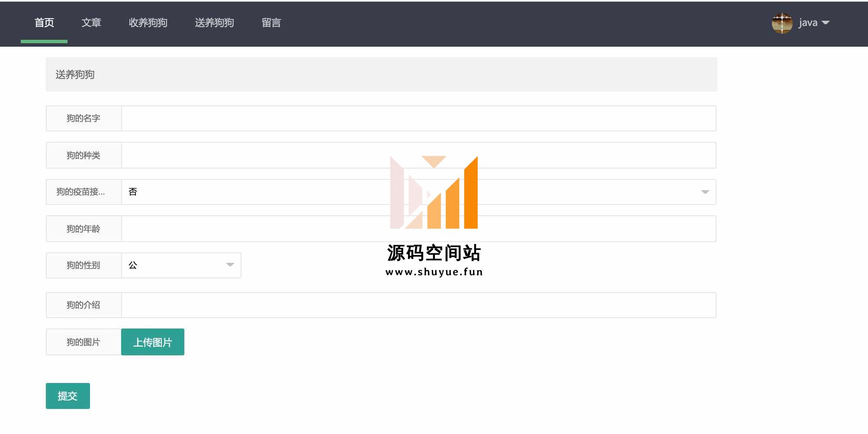Open the 留言 page

tap(271, 23)
